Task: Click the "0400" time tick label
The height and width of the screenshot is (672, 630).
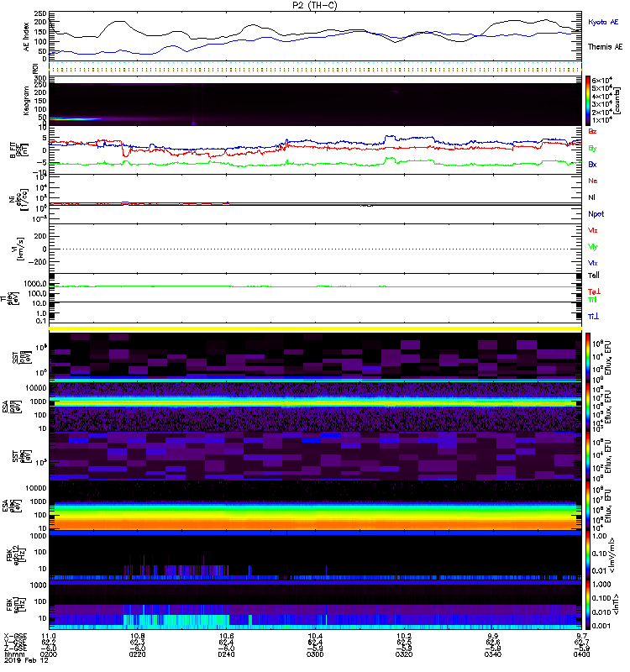Action: coord(581,654)
